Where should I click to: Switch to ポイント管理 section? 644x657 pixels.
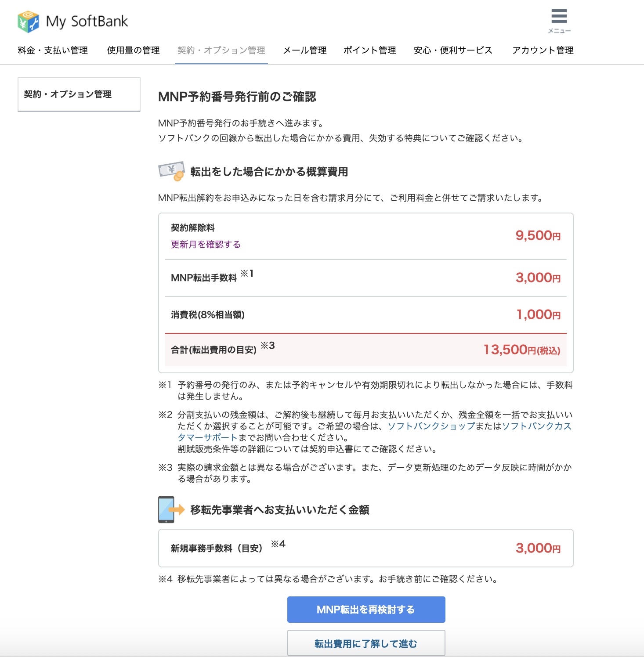[x=369, y=51]
